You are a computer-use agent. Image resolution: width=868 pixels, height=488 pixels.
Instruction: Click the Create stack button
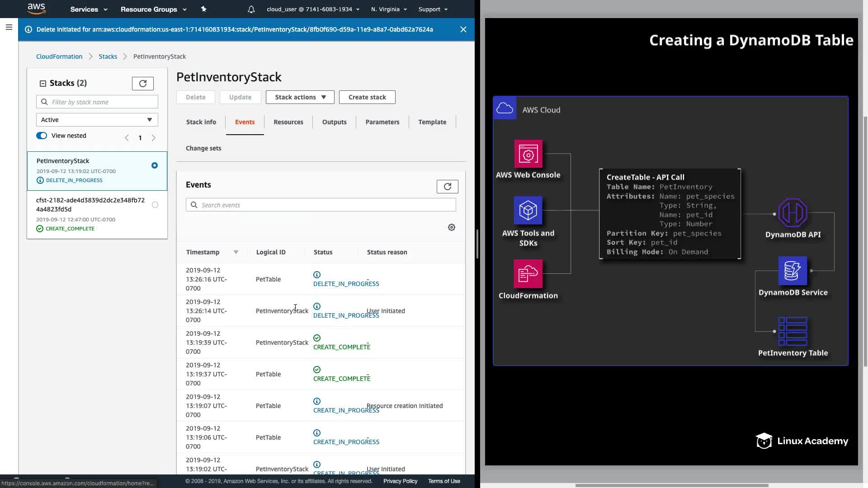click(x=367, y=97)
